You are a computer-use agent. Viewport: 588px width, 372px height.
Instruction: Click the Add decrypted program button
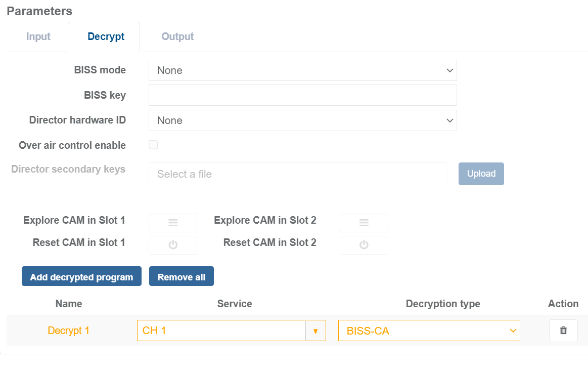click(x=81, y=277)
